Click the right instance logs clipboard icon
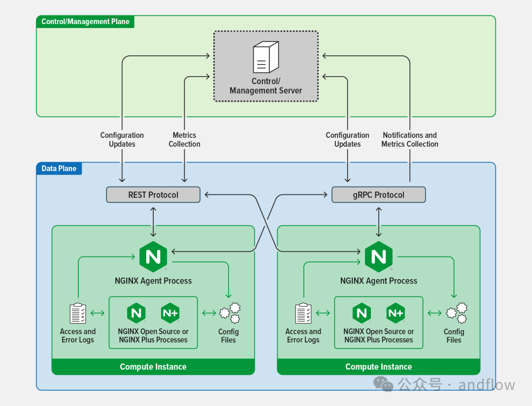This screenshot has width=532, height=406. (303, 313)
